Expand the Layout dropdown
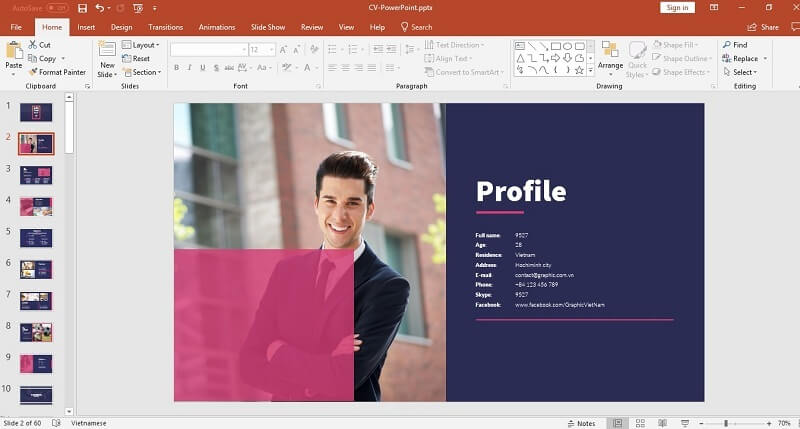800x429 pixels. click(x=139, y=45)
